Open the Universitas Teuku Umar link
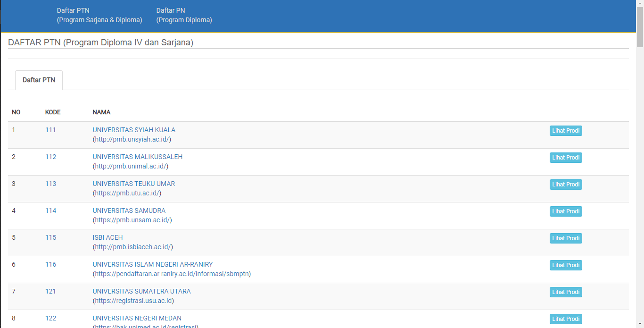This screenshot has height=328, width=644. pyautogui.click(x=133, y=184)
